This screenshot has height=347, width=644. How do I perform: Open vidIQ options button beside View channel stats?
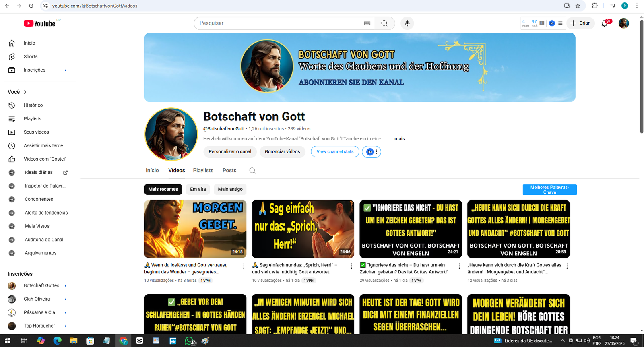pyautogui.click(x=372, y=152)
